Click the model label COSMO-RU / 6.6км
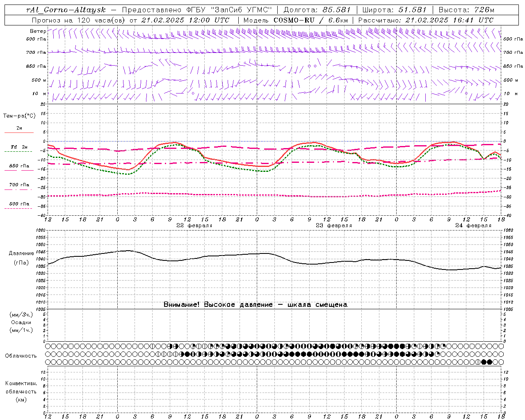 [x=310, y=20]
